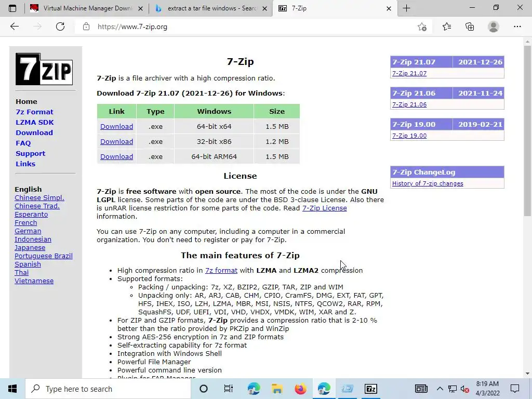Screen dimensions: 532x399
Task: Download the 64-bit ARM64 installer
Action: point(116,157)
